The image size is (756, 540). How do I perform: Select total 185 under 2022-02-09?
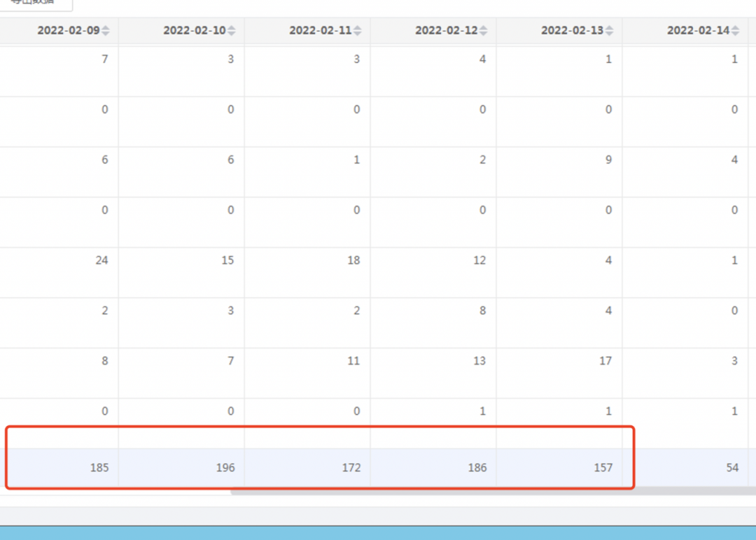[99, 468]
